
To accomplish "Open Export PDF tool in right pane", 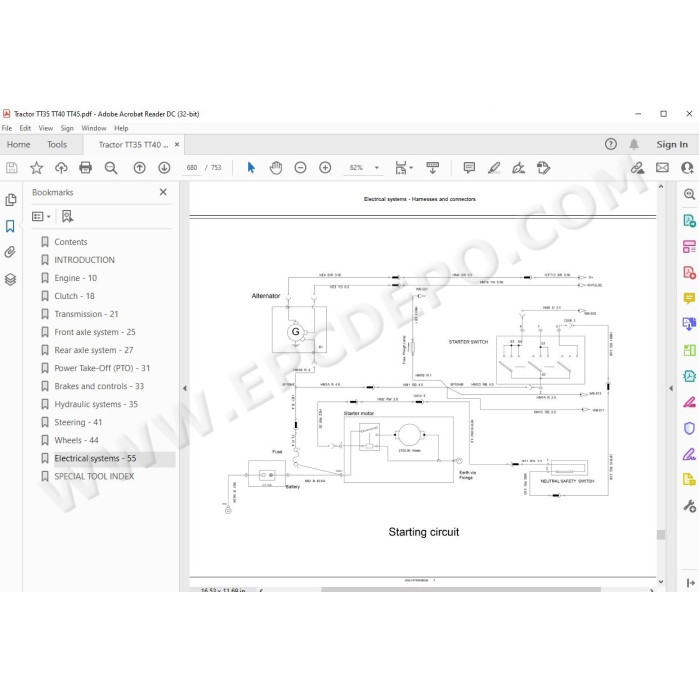I will pos(689,221).
